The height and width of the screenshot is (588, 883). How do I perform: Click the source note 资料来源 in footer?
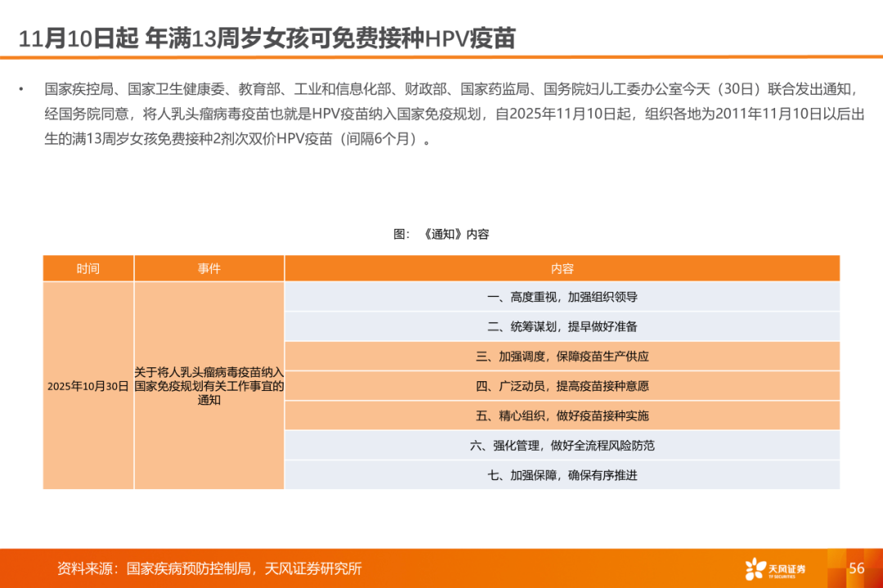coord(209,568)
